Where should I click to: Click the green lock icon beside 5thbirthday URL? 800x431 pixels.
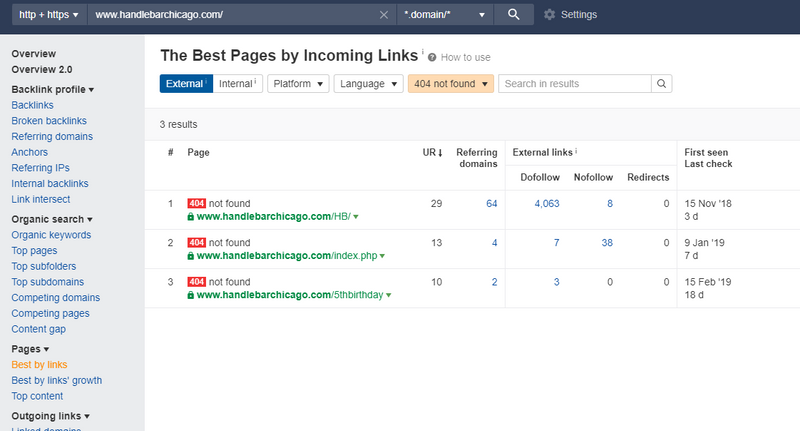(190, 295)
